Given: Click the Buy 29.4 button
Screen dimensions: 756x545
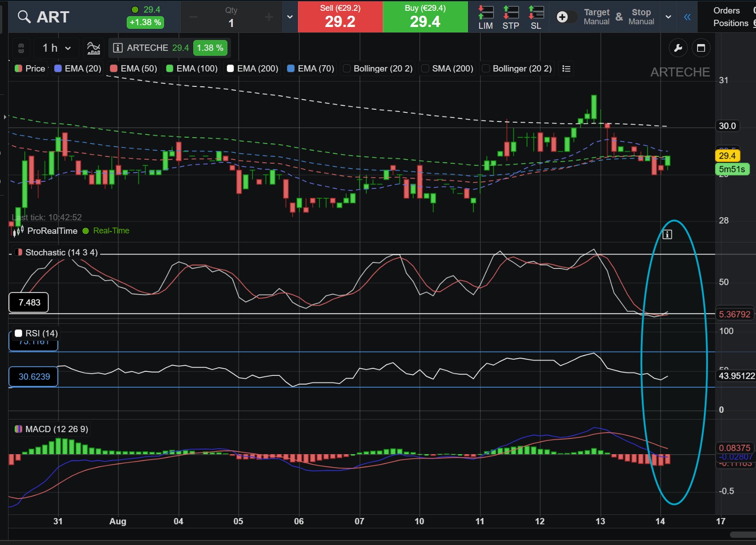Looking at the screenshot, I should (425, 17).
